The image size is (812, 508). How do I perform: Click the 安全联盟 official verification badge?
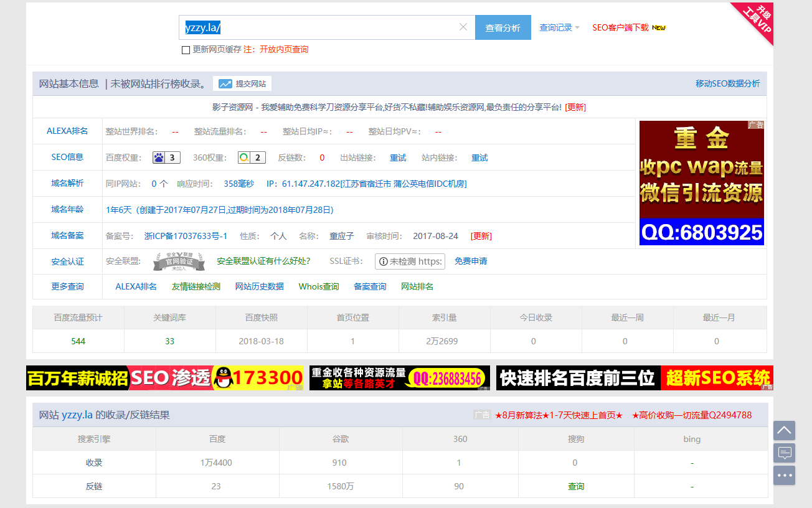point(179,261)
